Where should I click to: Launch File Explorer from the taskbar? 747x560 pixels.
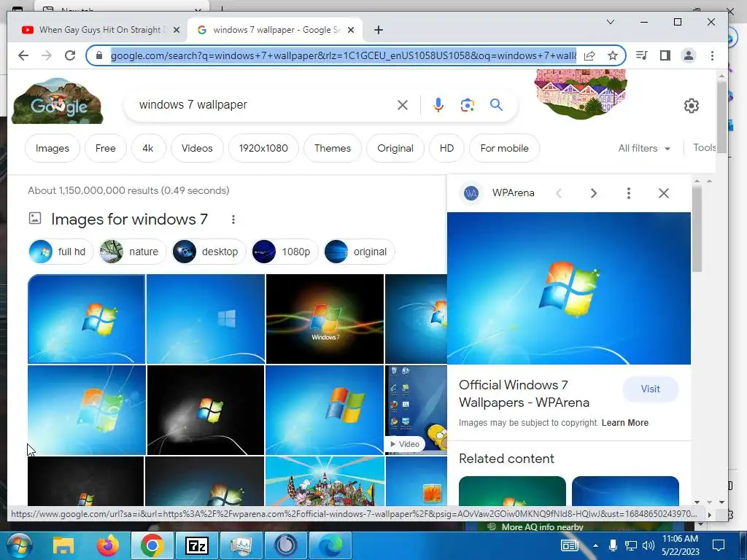[x=63, y=545]
